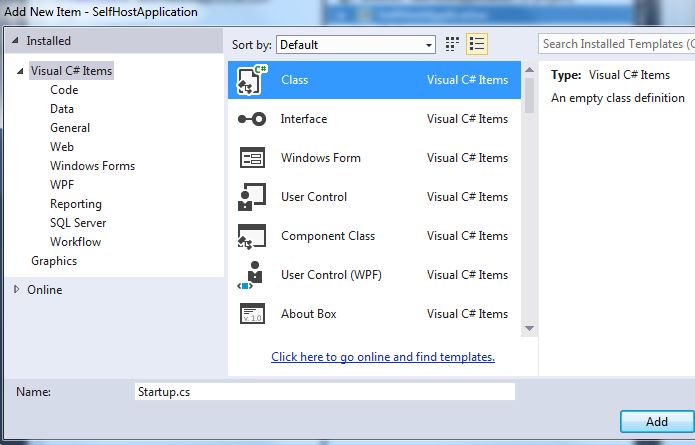This screenshot has width=695, height=445.
Task: Open the Web category
Action: (62, 147)
